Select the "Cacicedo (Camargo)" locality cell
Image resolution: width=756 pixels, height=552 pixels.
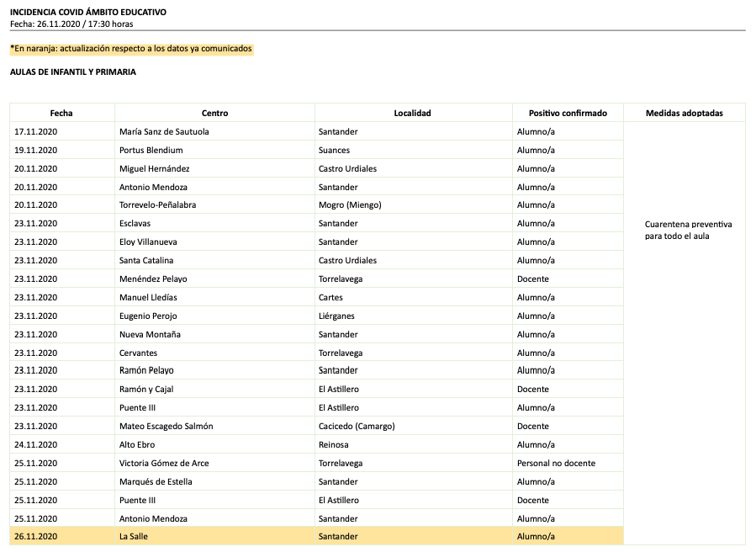(x=357, y=427)
